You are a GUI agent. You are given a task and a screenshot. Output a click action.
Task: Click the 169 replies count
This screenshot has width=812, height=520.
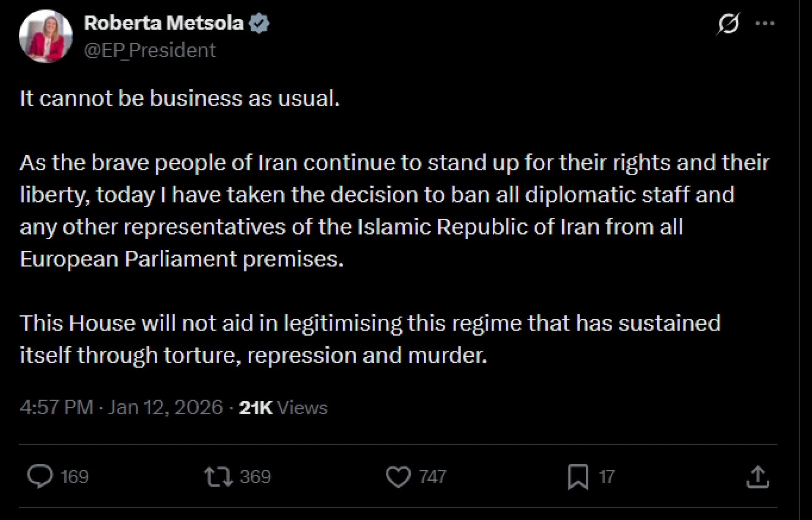74,477
